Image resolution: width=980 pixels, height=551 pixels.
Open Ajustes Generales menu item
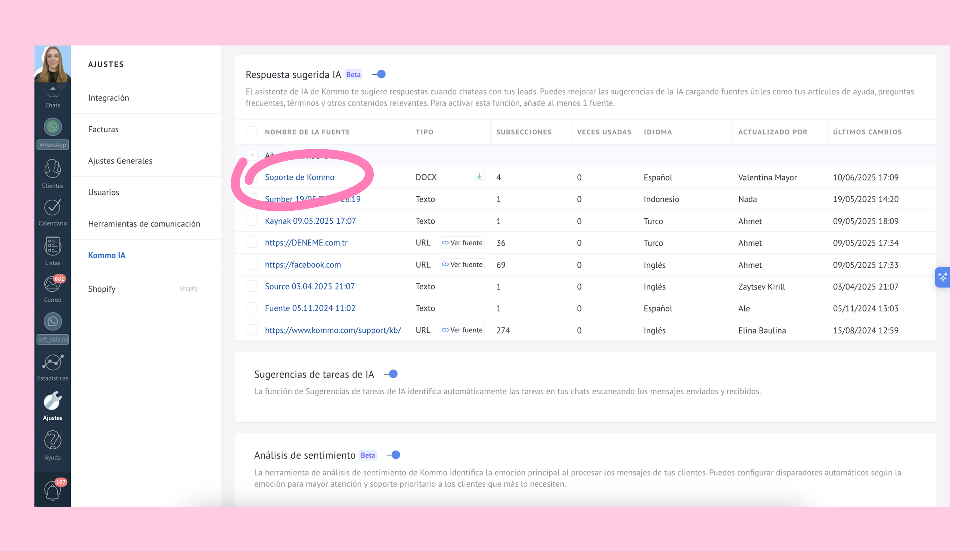pos(146,161)
